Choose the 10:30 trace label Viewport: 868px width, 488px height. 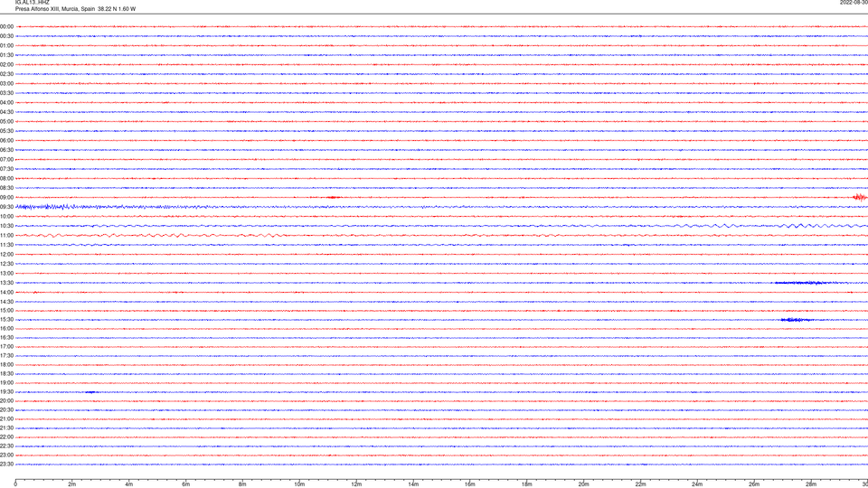(x=6, y=226)
